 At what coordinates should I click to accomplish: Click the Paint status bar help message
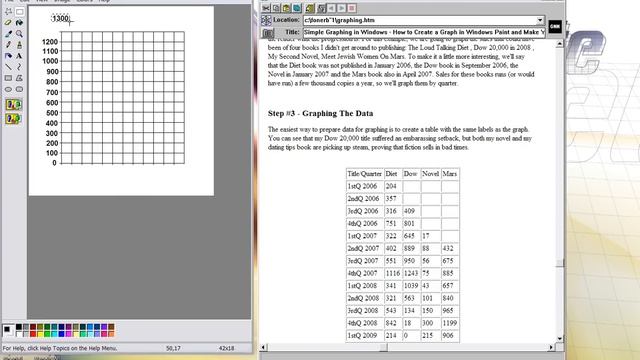click(60, 348)
